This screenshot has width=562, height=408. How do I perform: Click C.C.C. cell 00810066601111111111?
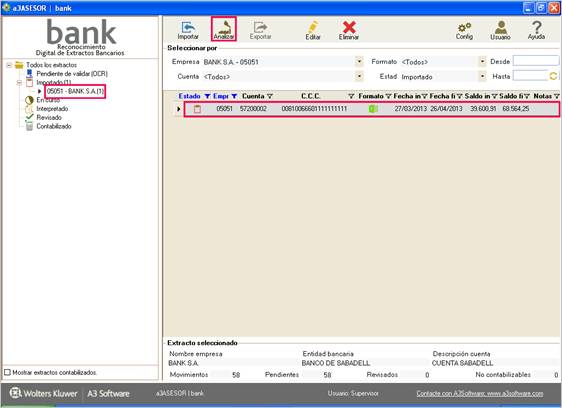coord(314,109)
